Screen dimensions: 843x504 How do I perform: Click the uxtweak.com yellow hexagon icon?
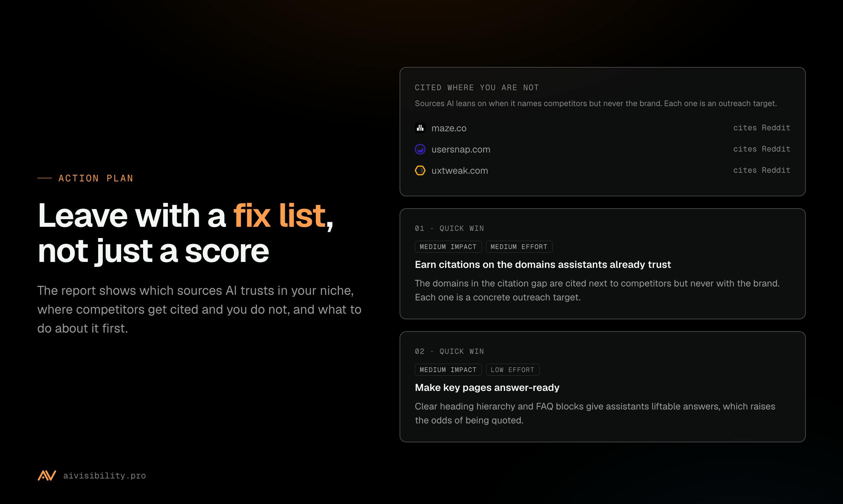(420, 170)
